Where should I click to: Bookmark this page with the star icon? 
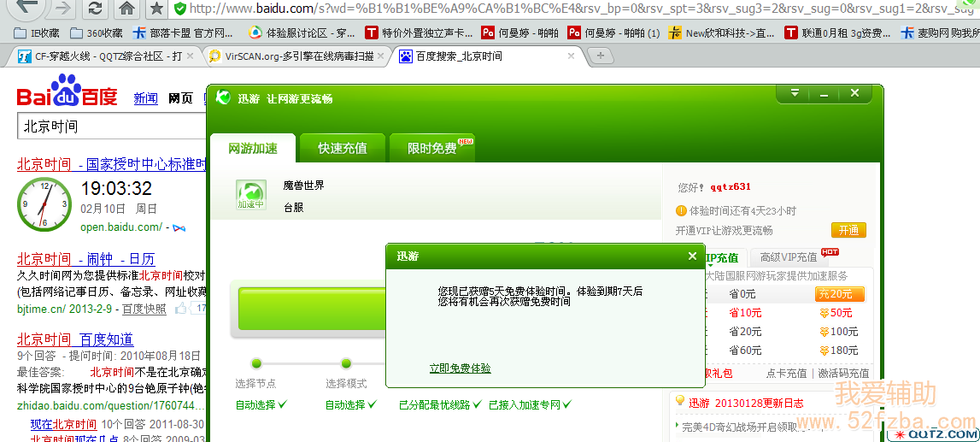[157, 9]
